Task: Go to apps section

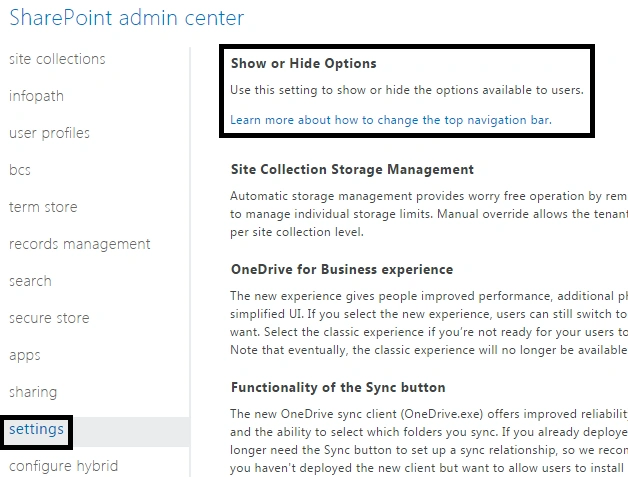Action: coord(25,355)
